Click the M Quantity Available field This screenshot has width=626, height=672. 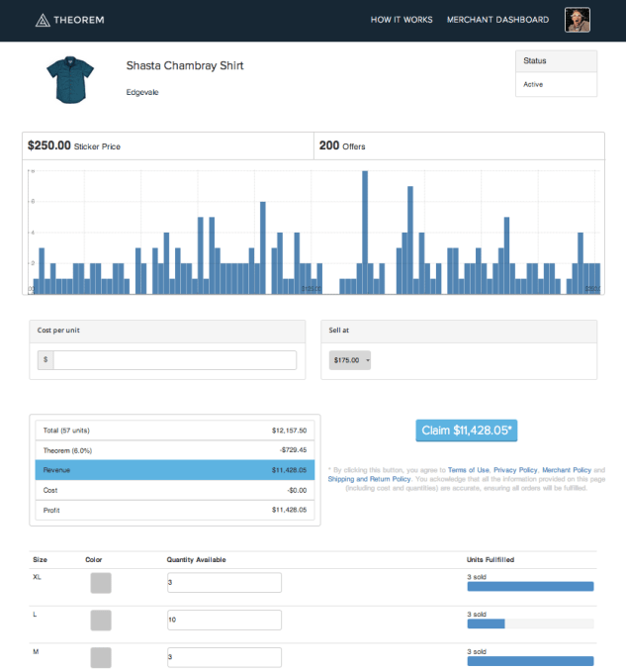(224, 657)
